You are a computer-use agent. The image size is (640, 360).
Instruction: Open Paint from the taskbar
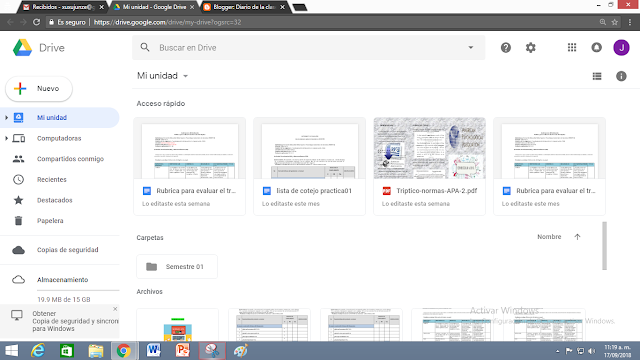(x=240, y=351)
